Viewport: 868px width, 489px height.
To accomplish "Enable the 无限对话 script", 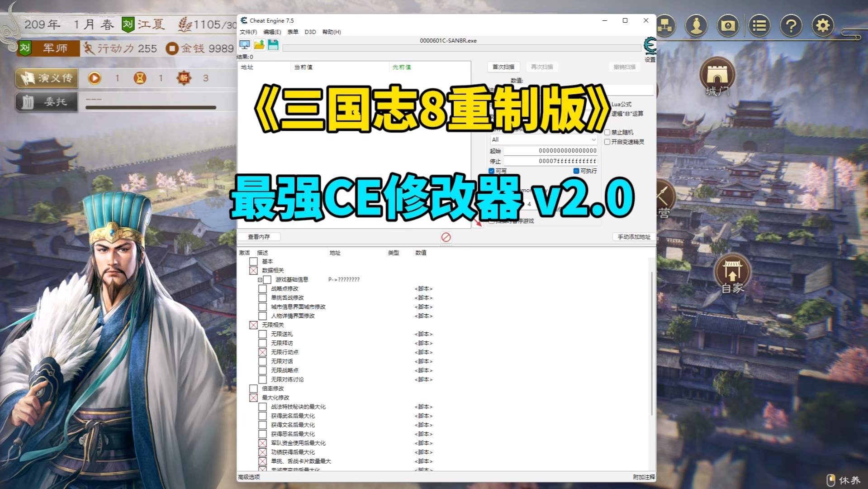I will [262, 361].
